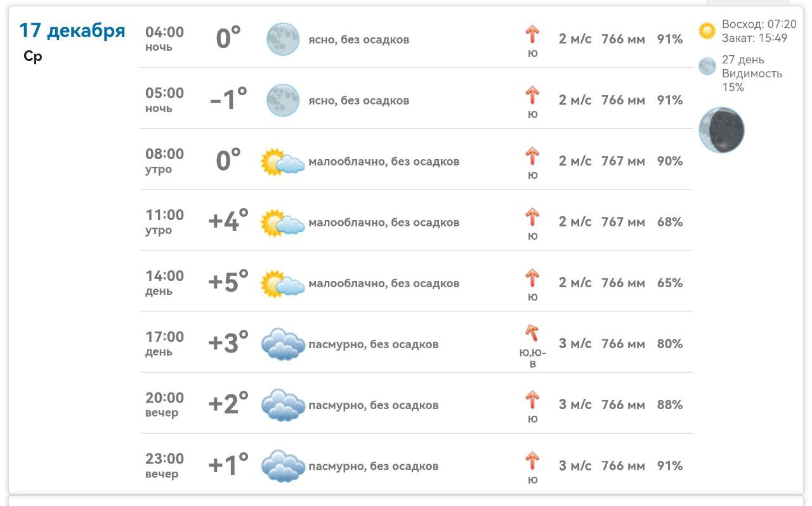
Task: Click the 17 декабря date heading
Action: tap(72, 30)
